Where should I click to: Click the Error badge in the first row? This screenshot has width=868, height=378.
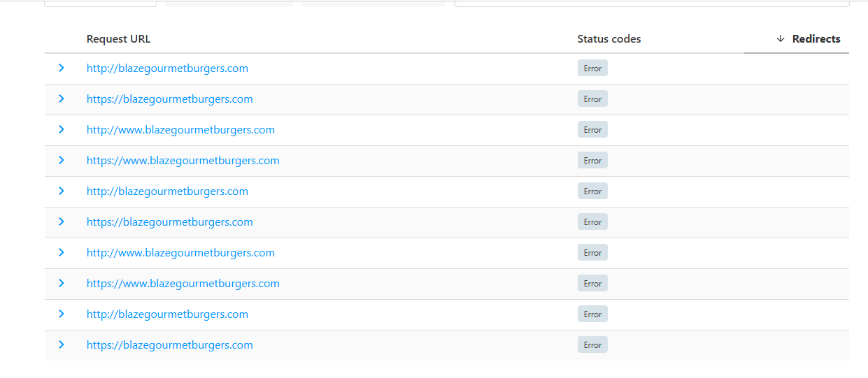coord(592,68)
